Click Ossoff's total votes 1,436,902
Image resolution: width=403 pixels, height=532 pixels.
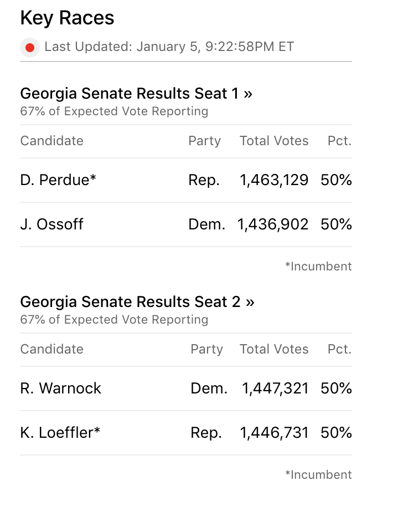point(273,224)
